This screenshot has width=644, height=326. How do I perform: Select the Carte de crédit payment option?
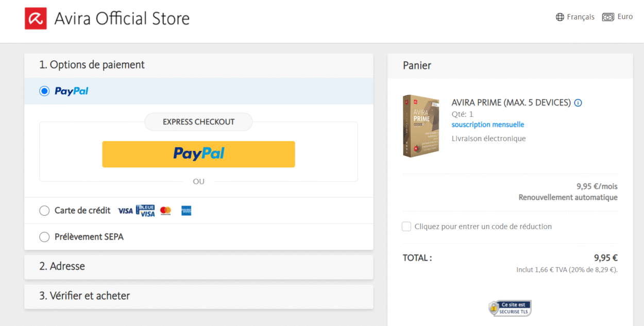44,210
